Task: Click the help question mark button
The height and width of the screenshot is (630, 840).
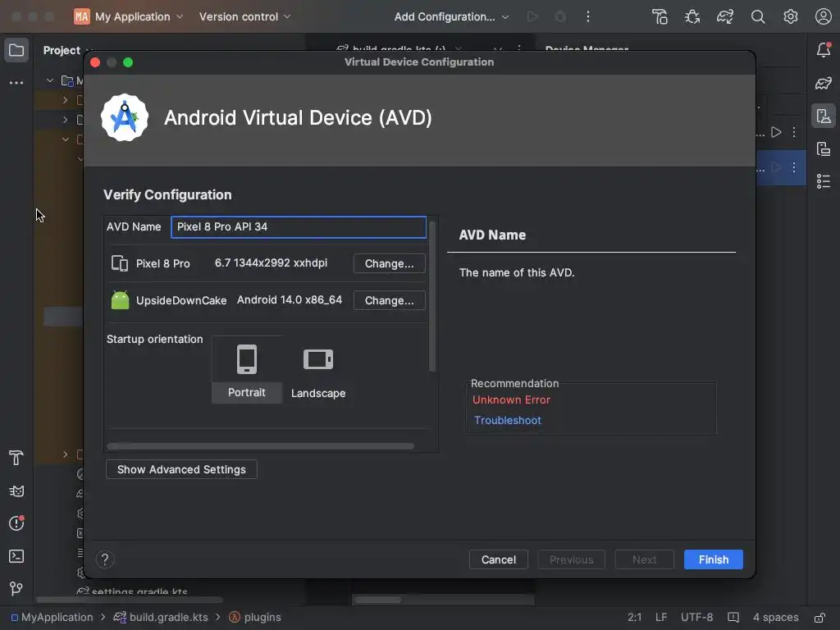Action: point(104,559)
